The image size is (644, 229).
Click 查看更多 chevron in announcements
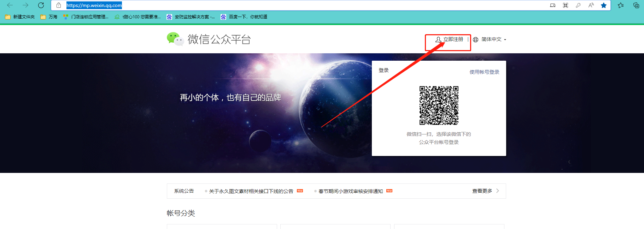click(x=497, y=191)
